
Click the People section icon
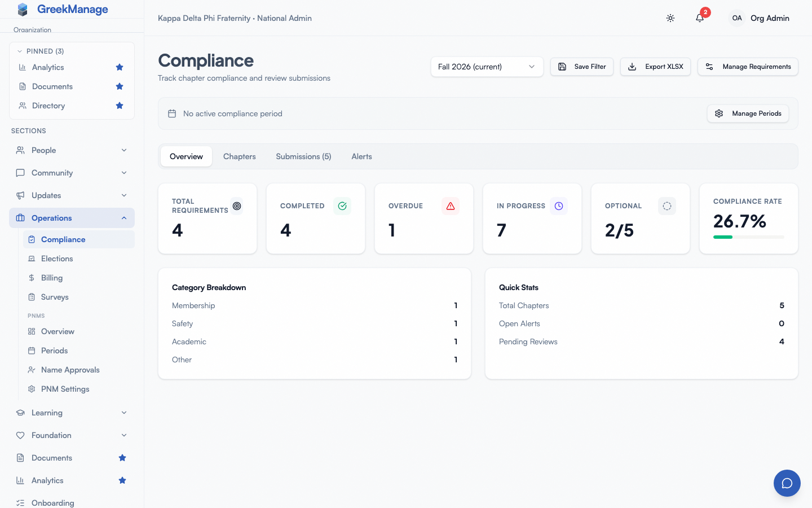tap(20, 150)
